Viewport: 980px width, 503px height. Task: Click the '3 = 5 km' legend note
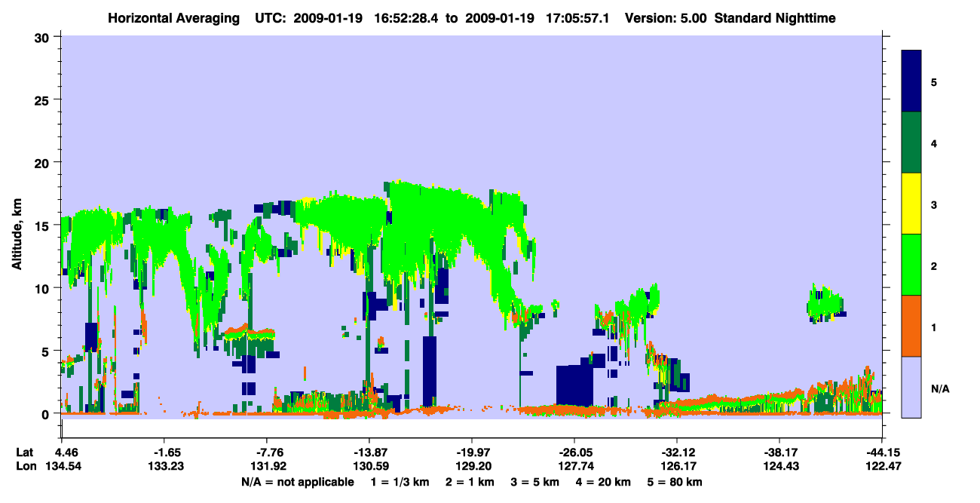[534, 481]
